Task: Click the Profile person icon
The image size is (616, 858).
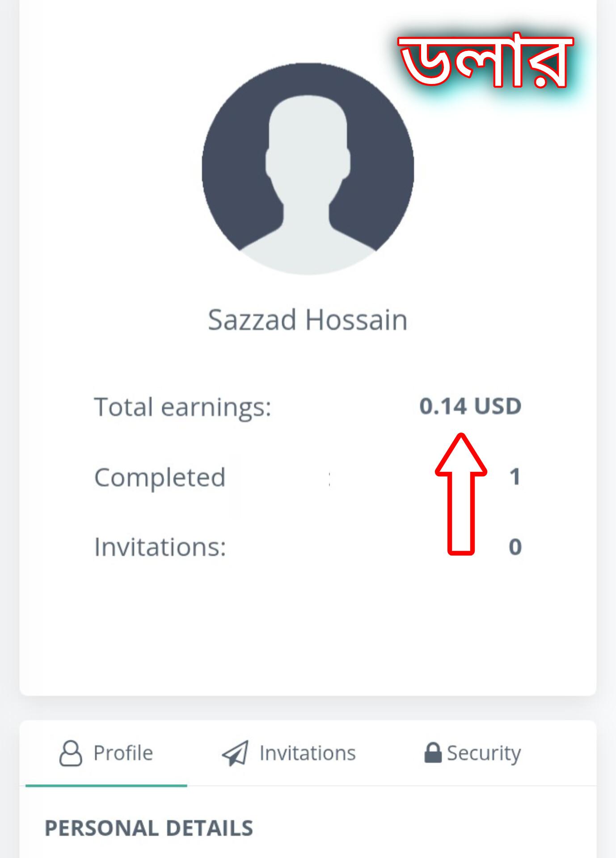Action: pos(71,753)
